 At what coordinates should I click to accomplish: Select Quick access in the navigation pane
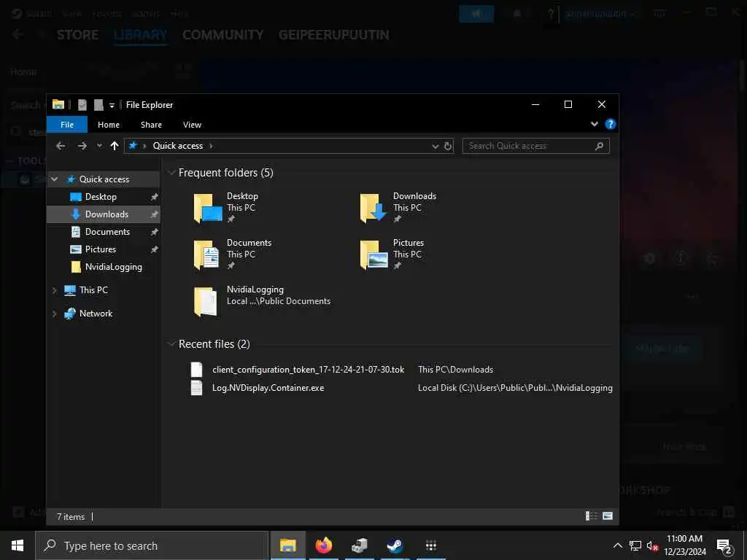pyautogui.click(x=104, y=179)
